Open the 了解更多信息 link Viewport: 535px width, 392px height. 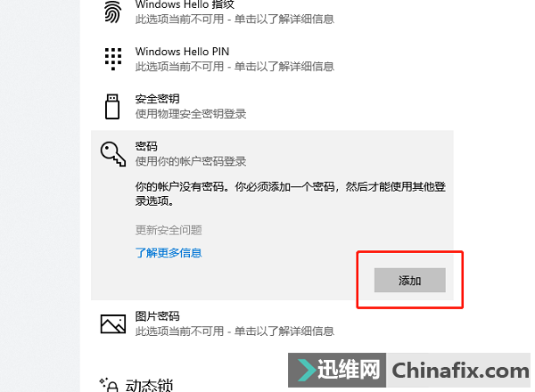[169, 253]
